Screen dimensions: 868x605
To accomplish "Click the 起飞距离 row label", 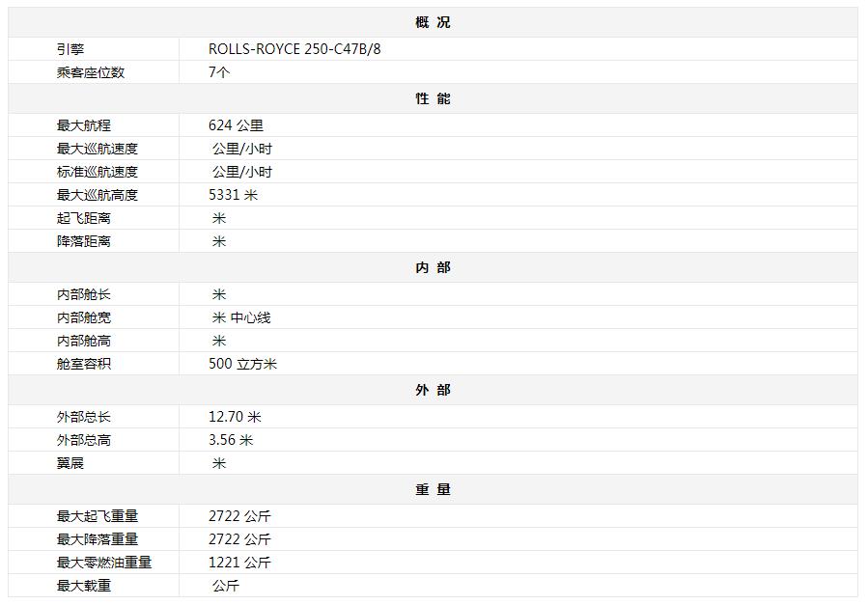I will point(84,218).
